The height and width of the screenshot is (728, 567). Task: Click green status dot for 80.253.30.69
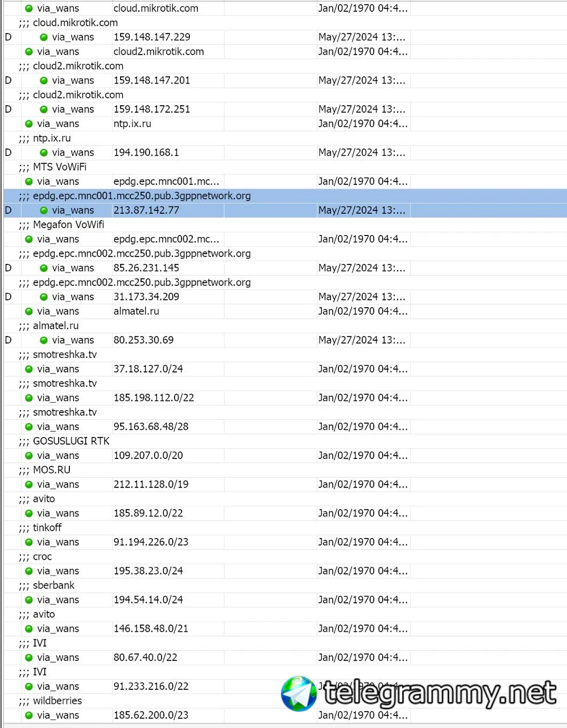click(44, 340)
